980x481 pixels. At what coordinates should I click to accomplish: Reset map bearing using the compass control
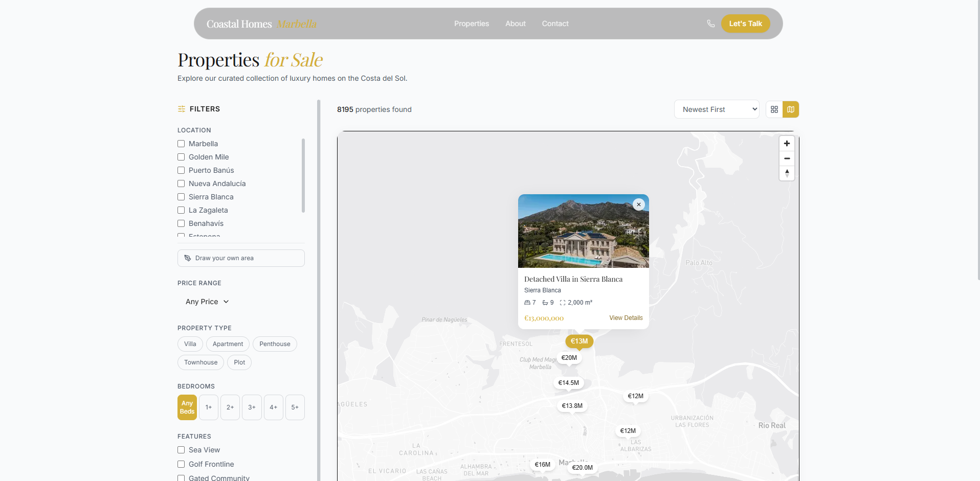tap(787, 173)
